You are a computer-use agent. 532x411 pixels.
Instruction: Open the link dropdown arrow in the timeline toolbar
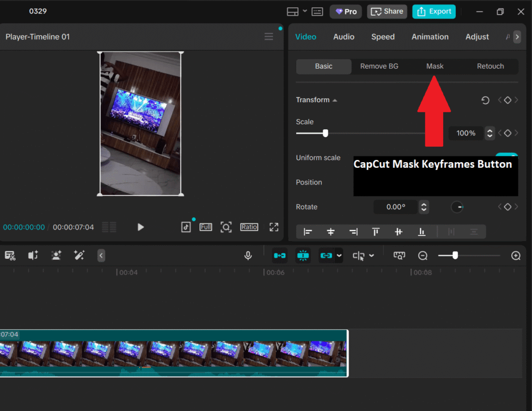(338, 255)
